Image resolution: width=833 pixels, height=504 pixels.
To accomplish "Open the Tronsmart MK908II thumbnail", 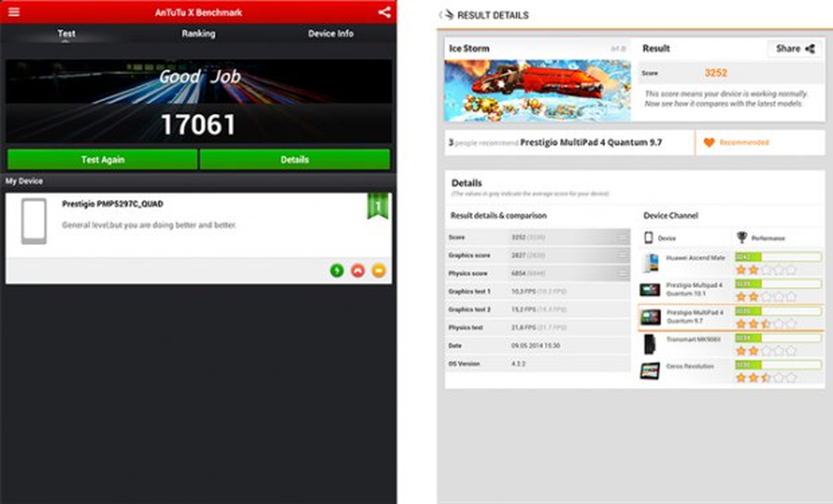I will point(649,344).
